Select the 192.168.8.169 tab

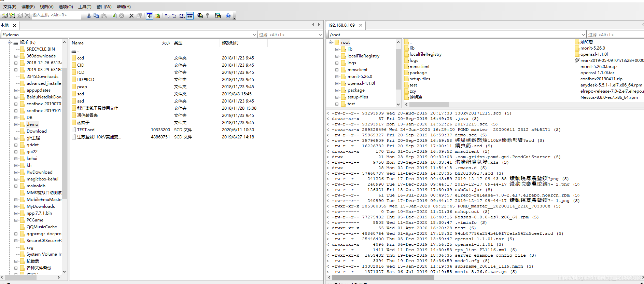pos(341,25)
